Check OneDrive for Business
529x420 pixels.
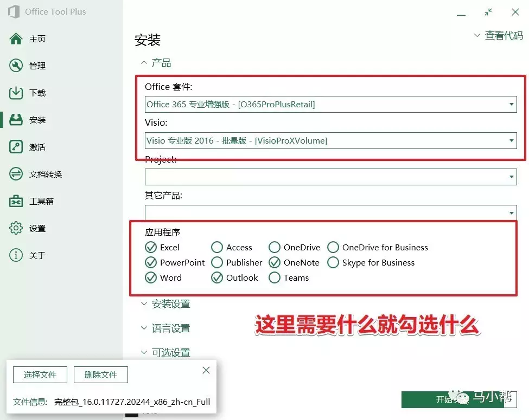pos(333,248)
